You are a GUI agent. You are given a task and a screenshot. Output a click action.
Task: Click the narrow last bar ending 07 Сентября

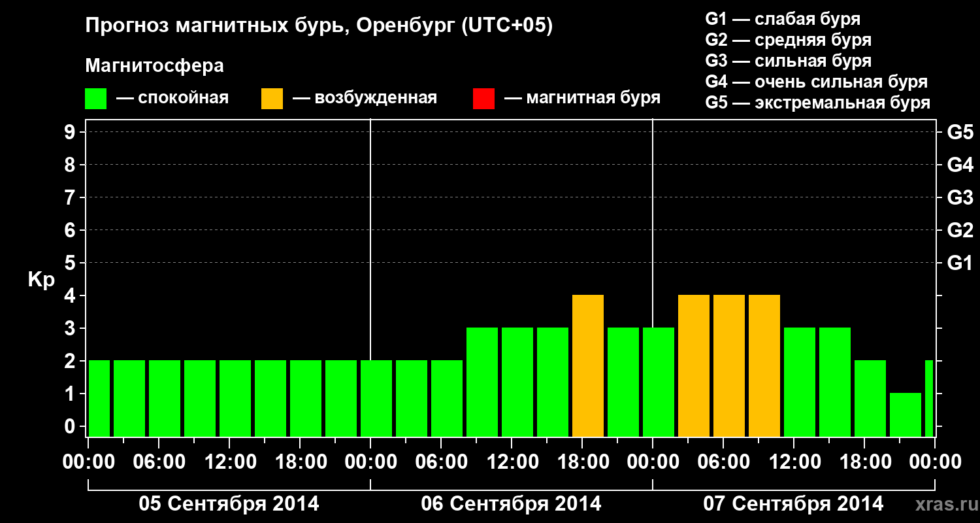pos(929,398)
